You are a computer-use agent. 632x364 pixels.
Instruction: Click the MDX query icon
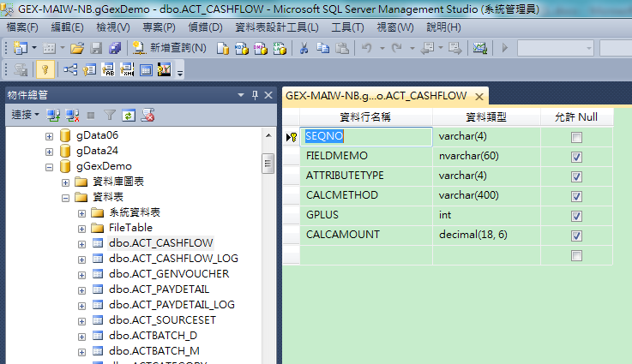tap(242, 48)
